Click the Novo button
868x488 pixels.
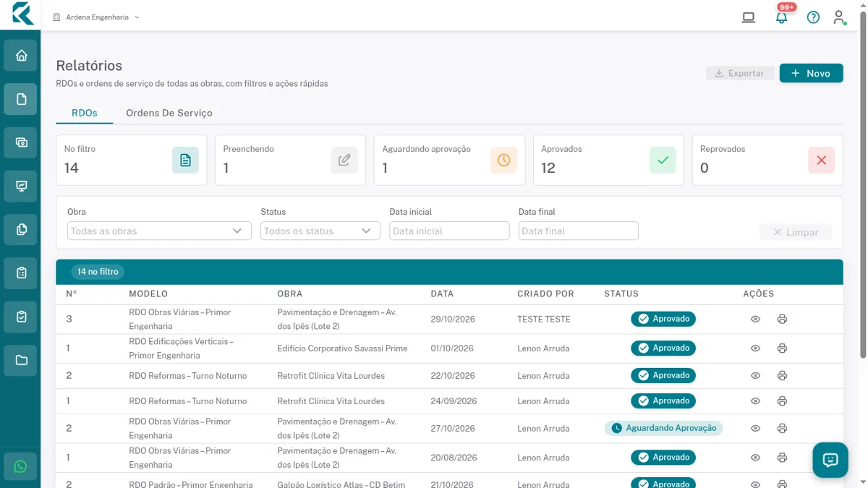(x=811, y=73)
